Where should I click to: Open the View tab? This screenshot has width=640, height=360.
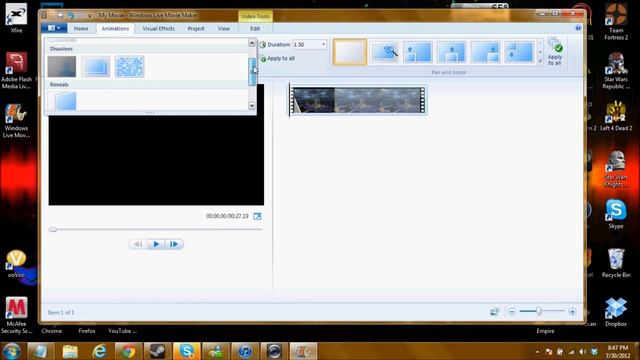(x=224, y=29)
